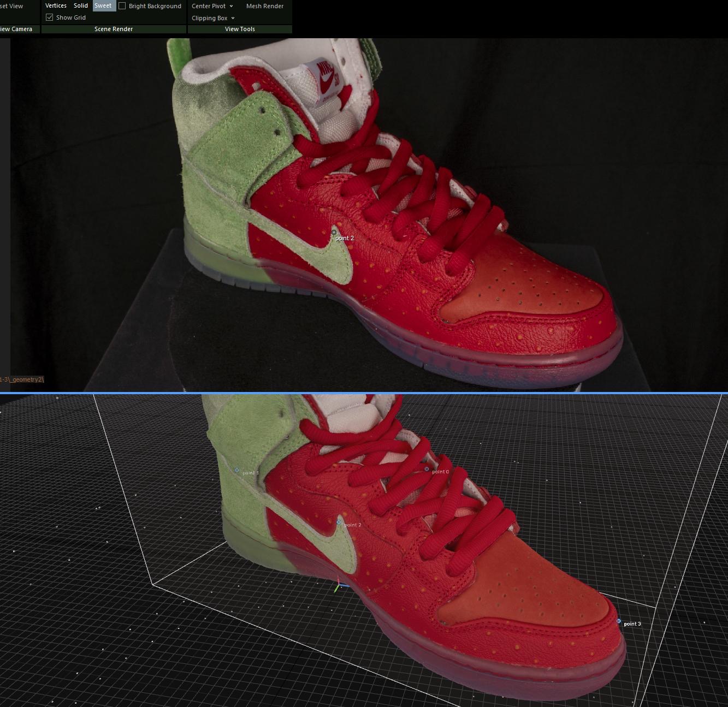Select control point 3 marker near shoe toe

(619, 621)
